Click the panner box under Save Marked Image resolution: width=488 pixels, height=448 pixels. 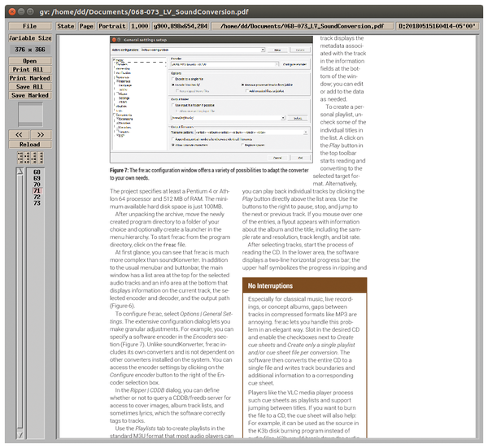tap(30, 114)
